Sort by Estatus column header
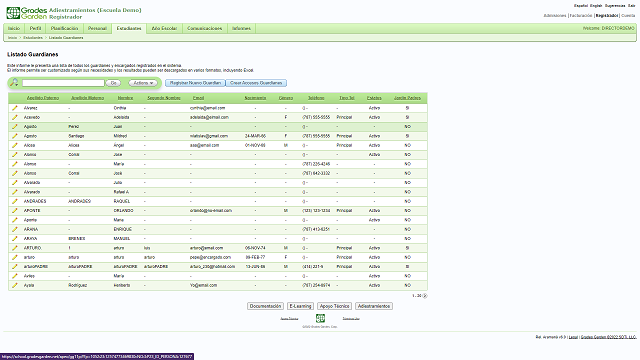This screenshot has width=640, height=360. click(374, 98)
